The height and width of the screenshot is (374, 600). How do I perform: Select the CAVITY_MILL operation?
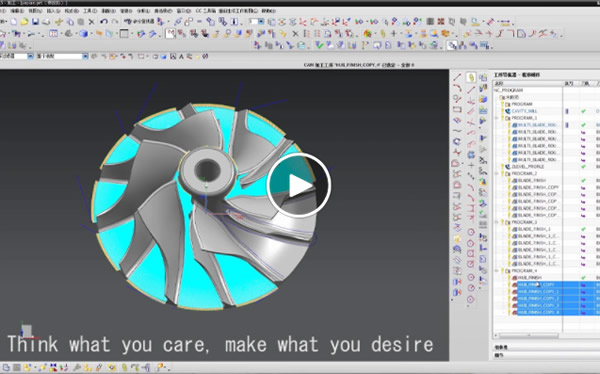coord(524,111)
